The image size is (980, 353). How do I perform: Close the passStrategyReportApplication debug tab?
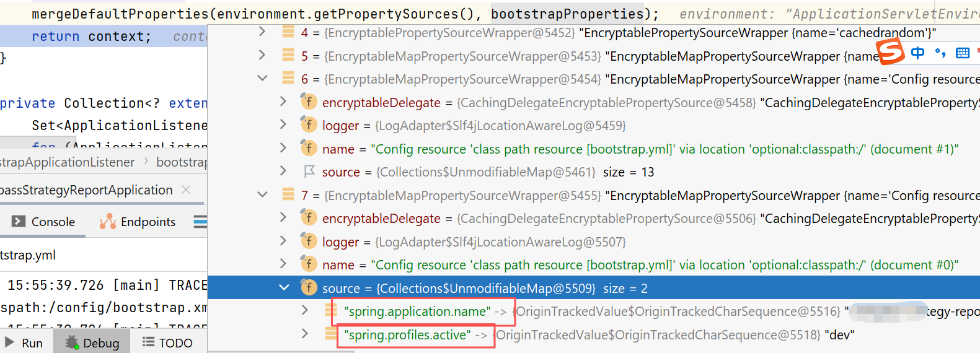[x=186, y=190]
